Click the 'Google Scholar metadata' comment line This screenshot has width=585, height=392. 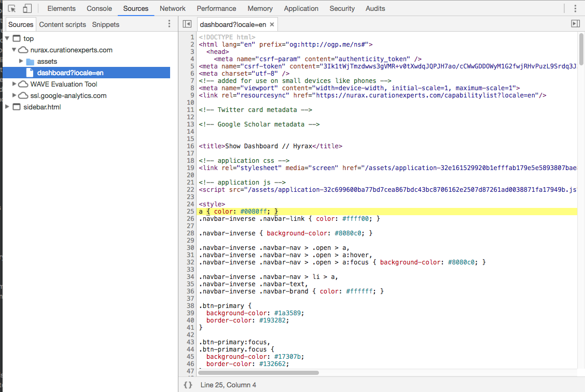pos(259,124)
